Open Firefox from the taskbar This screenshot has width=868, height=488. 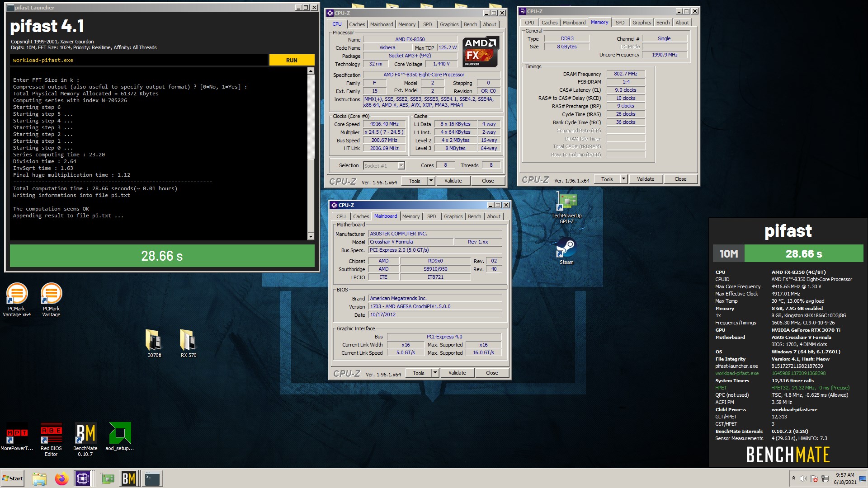pyautogui.click(x=61, y=479)
